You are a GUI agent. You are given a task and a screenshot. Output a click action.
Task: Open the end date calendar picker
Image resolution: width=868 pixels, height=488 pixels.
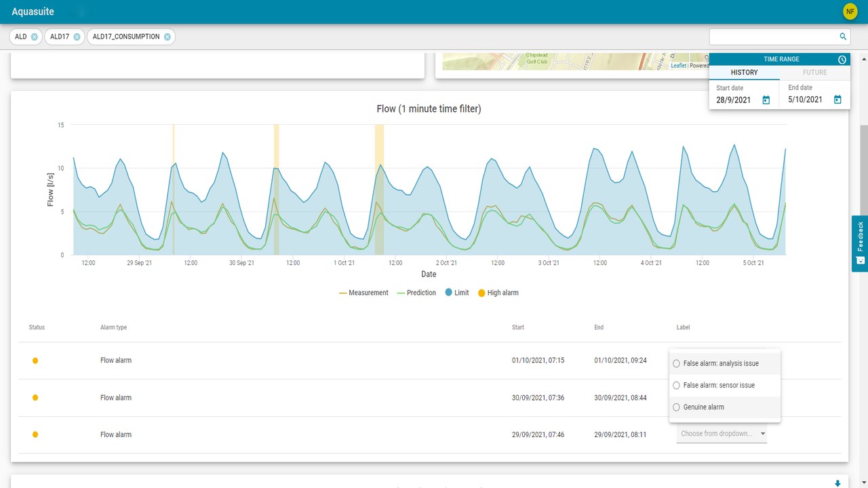coord(837,100)
